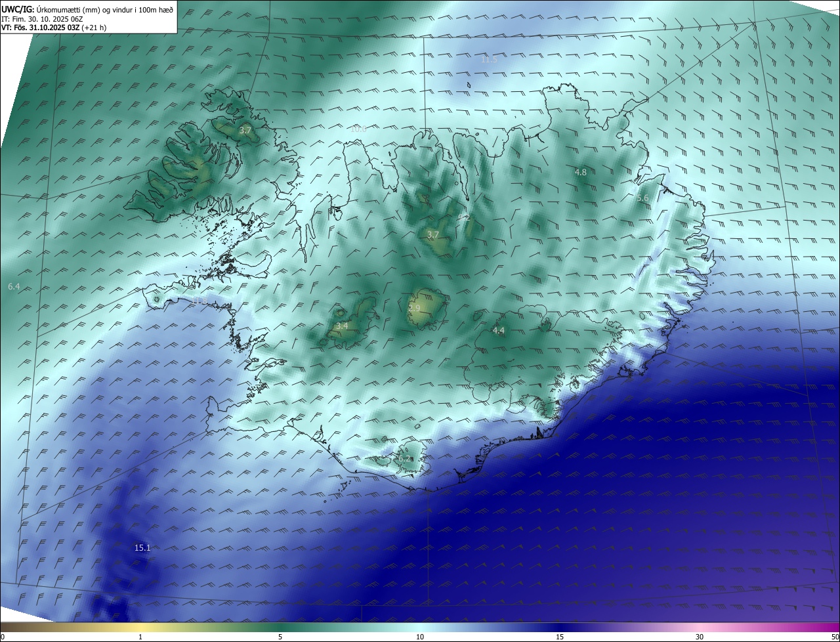Click the 3.7 value in north-central Iceland
840x642 pixels.
[432, 234]
